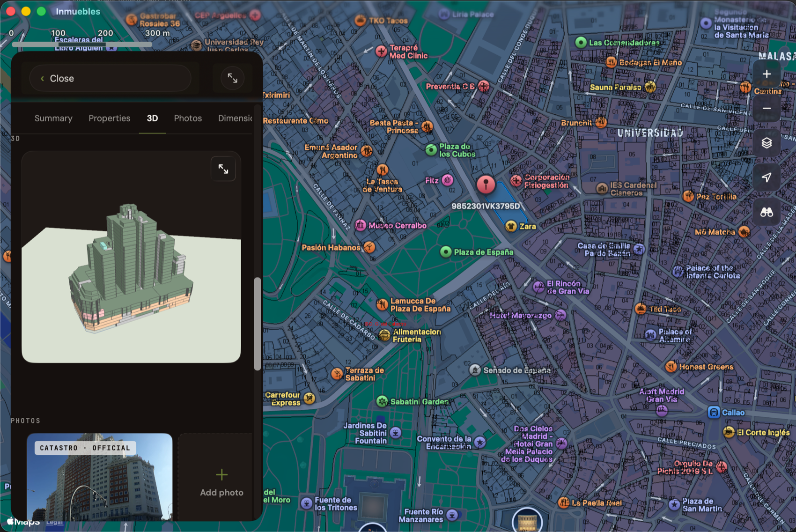796x532 pixels.
Task: Open the Palace of the Infanta Carlota marker
Action: (678, 272)
